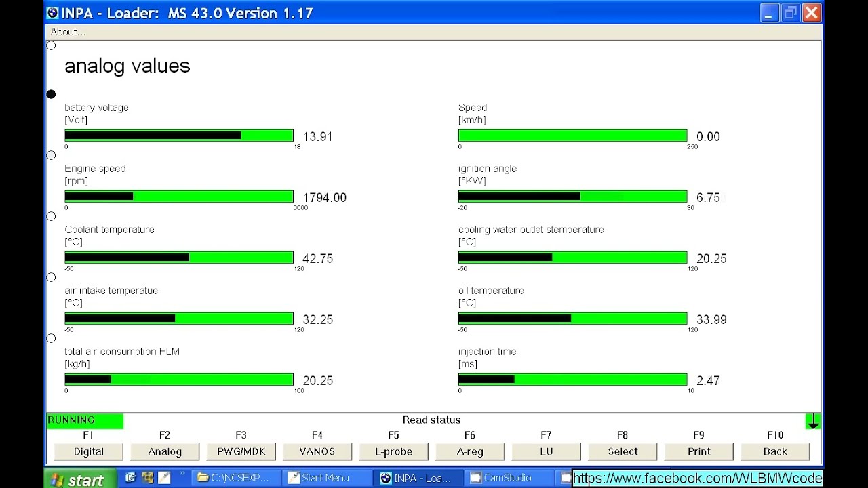Viewport: 868px width, 488px height.
Task: Click injection time value 2.47
Action: pyautogui.click(x=708, y=381)
